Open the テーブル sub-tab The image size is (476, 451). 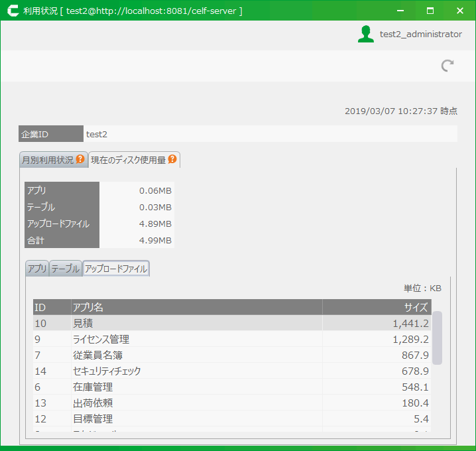(66, 269)
